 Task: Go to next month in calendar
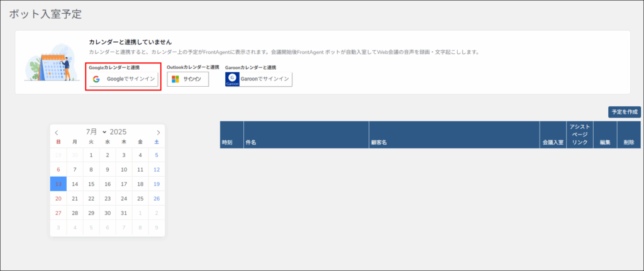(x=158, y=133)
